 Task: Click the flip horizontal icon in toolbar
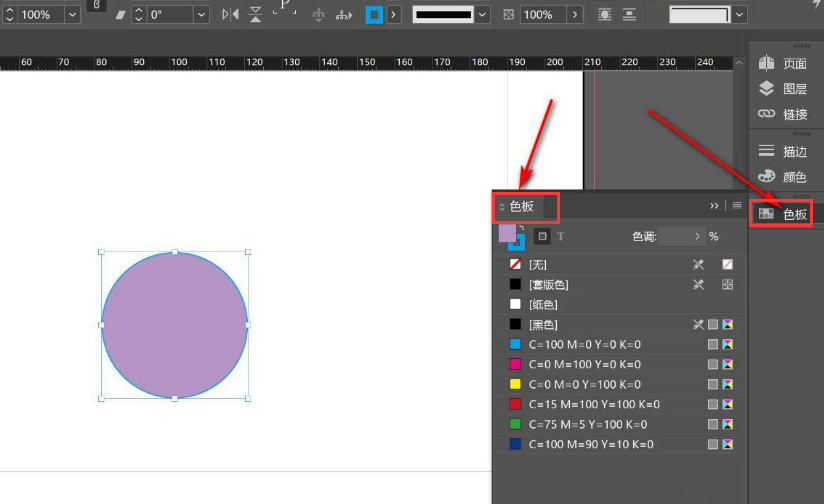point(231,15)
